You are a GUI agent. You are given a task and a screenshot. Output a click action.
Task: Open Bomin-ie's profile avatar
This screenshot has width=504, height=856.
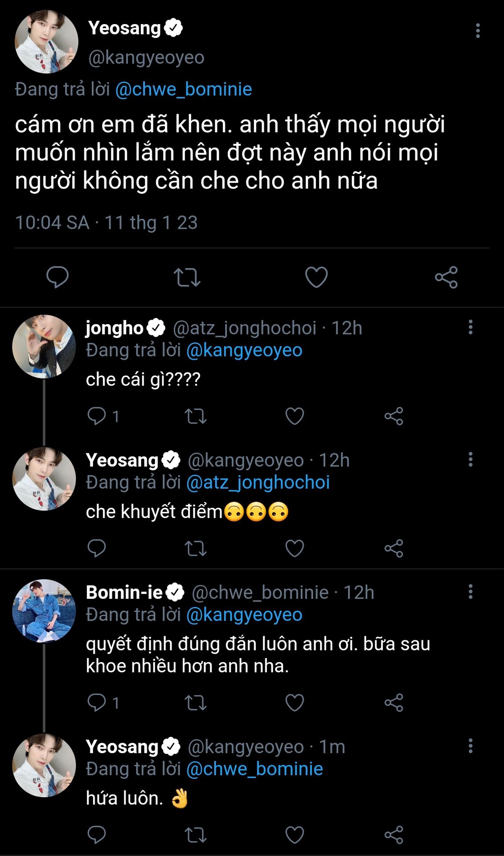point(44,611)
